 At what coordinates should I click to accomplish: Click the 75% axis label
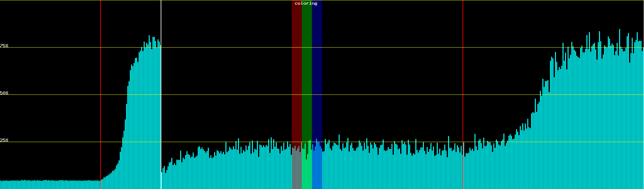(x=4, y=46)
